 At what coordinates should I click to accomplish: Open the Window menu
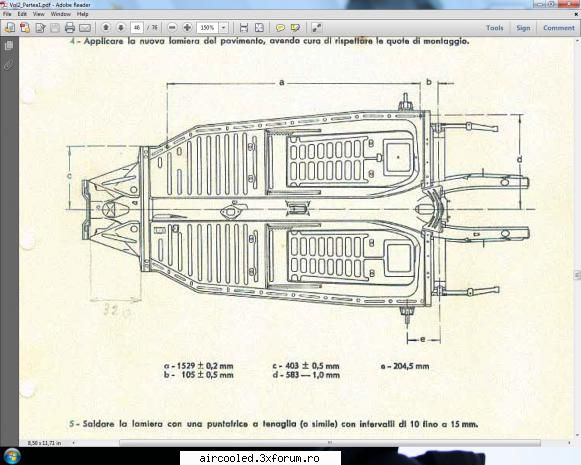coord(61,14)
